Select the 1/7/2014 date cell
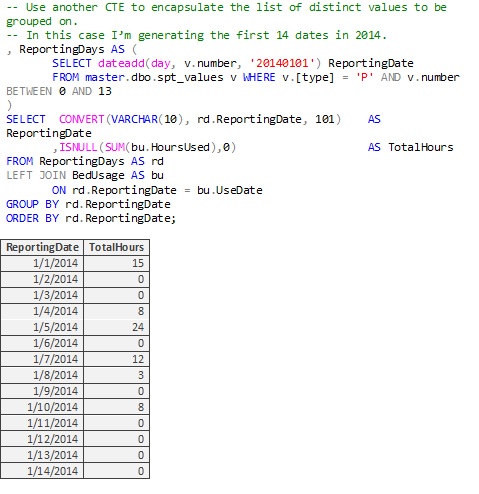479x494 pixels. pos(42,359)
